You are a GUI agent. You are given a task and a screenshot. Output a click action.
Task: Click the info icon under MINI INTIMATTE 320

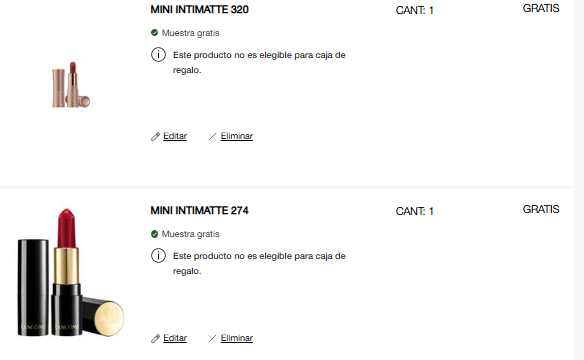pyautogui.click(x=158, y=55)
